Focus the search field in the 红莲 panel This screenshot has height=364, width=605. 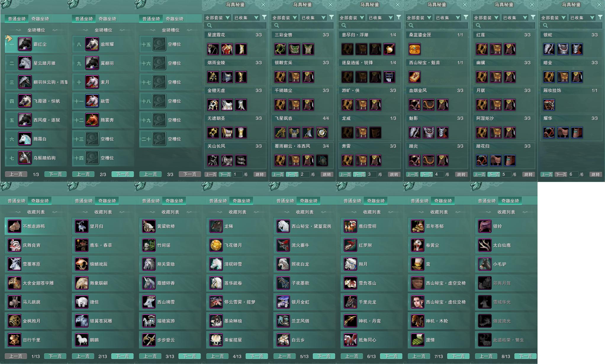pos(504,25)
